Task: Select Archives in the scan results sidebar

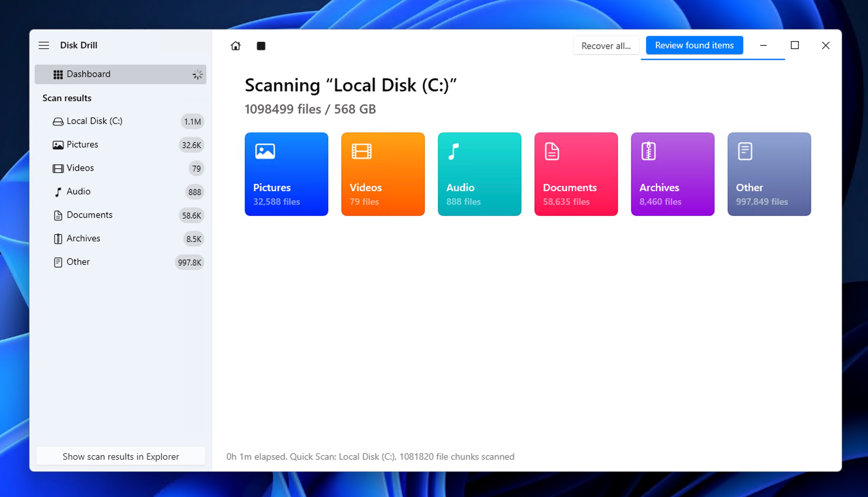Action: [83, 238]
